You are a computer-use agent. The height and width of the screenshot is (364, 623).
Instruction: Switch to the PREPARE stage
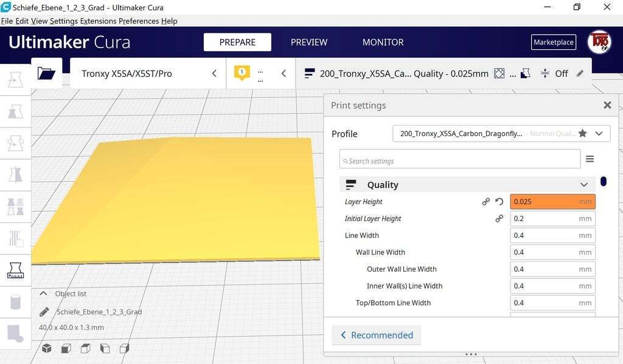pos(238,42)
